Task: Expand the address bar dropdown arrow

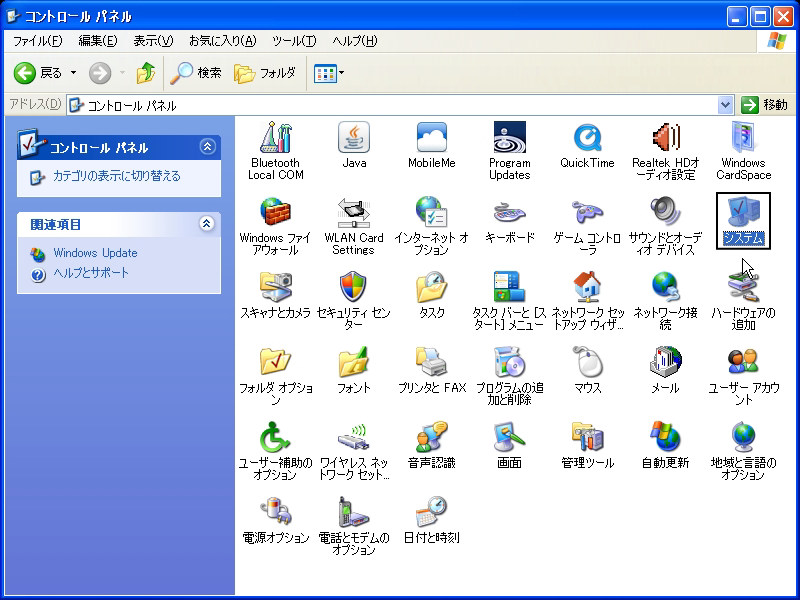Action: (726, 105)
